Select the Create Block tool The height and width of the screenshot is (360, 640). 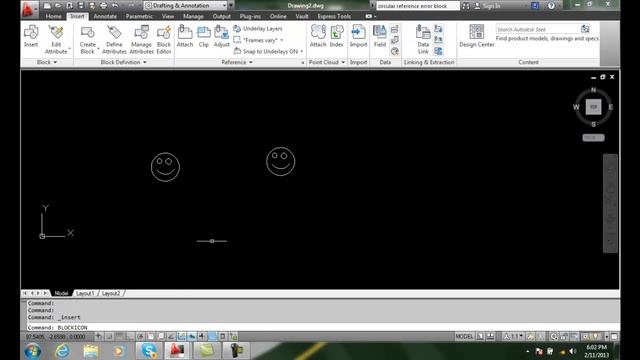coord(88,40)
